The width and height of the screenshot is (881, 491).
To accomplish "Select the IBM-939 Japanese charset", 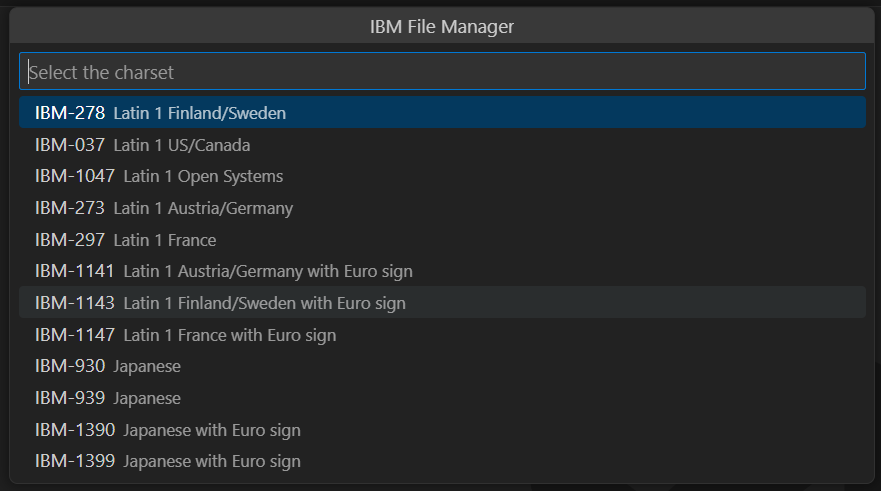I will (x=441, y=398).
